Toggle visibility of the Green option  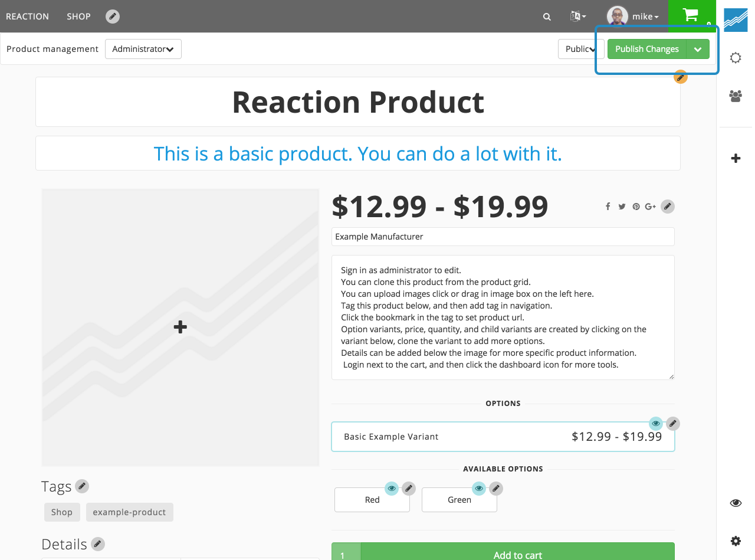coord(479,489)
